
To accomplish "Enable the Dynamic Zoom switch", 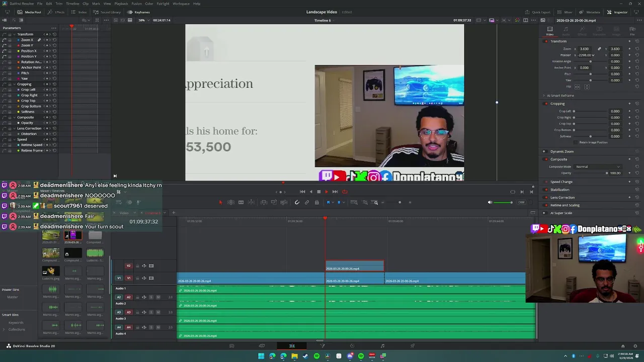I will click(544, 151).
